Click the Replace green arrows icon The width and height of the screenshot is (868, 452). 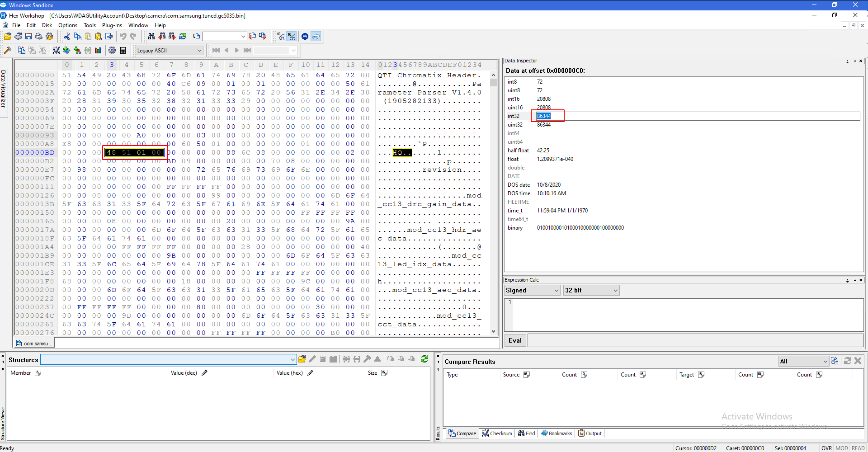click(x=183, y=37)
